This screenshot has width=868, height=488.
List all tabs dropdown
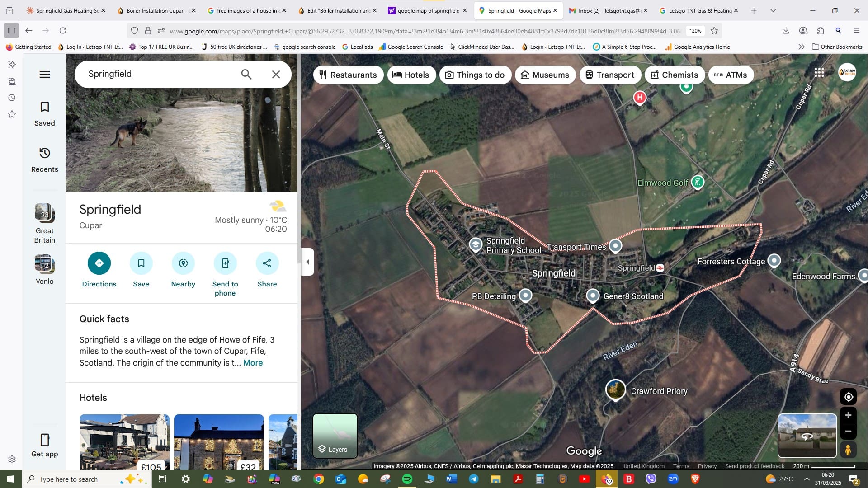pyautogui.click(x=773, y=11)
